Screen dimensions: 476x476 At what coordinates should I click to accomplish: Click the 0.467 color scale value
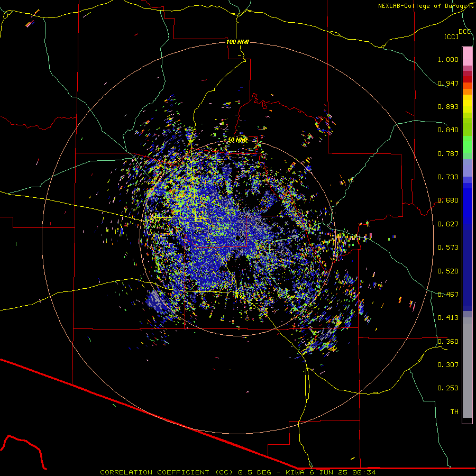point(448,295)
